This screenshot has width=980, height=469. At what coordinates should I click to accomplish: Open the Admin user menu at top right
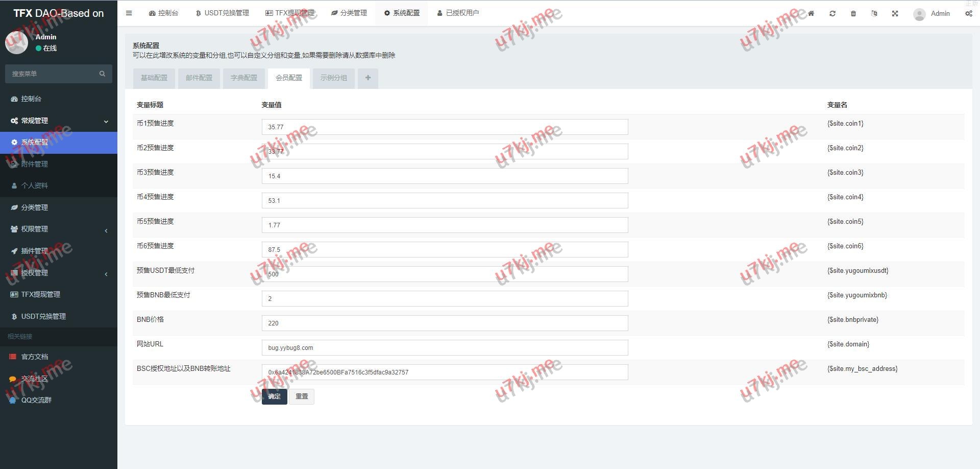(932, 14)
